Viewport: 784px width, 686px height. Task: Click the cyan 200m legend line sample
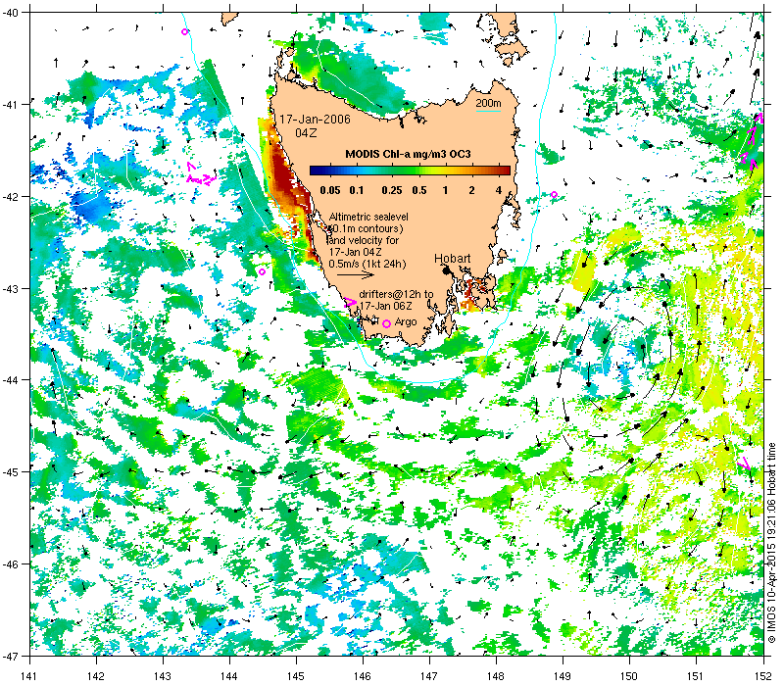tap(488, 111)
